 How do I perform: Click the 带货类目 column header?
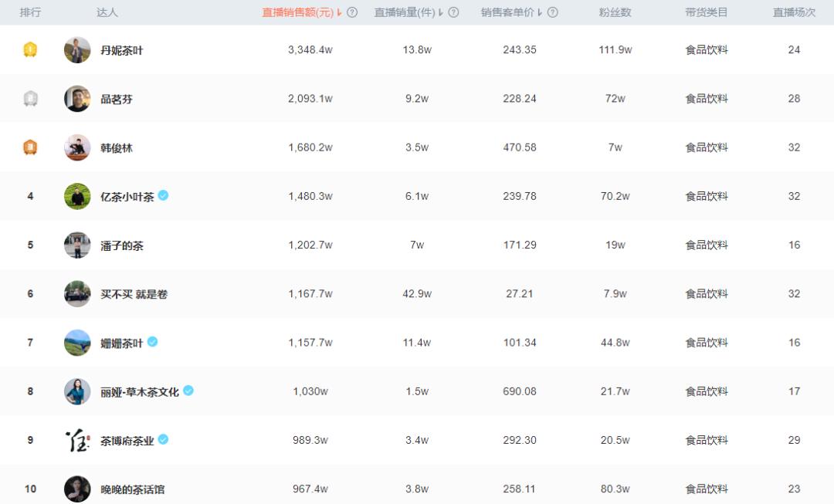707,12
